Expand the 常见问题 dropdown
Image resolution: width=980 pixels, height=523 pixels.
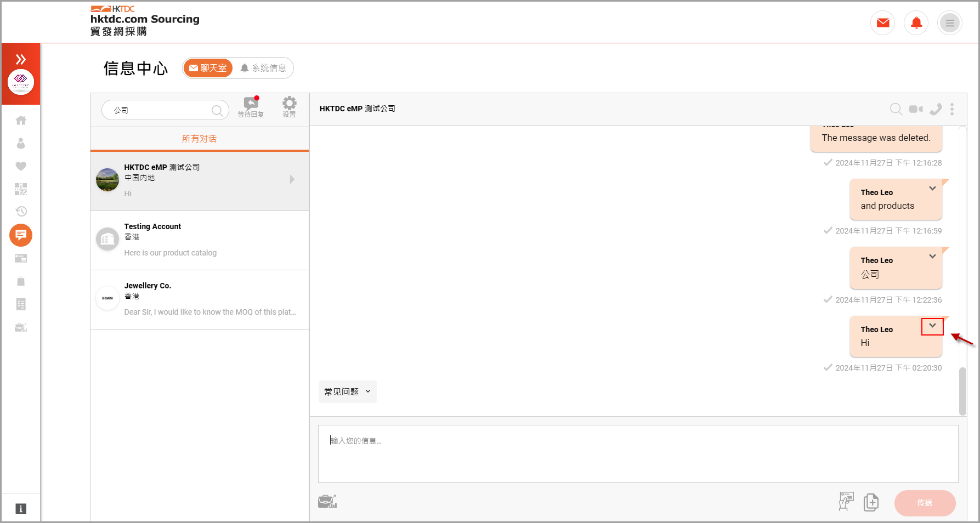[348, 391]
